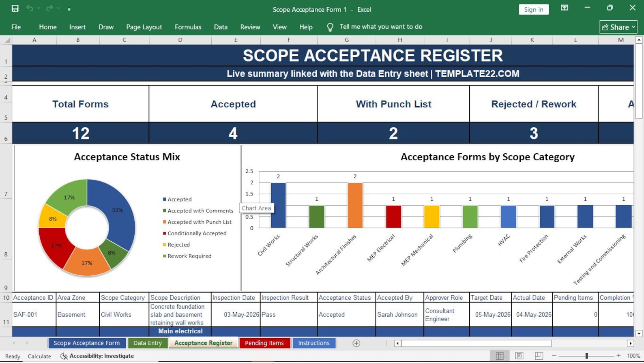
Task: Click the Save icon in the title bar
Action: [15, 9]
